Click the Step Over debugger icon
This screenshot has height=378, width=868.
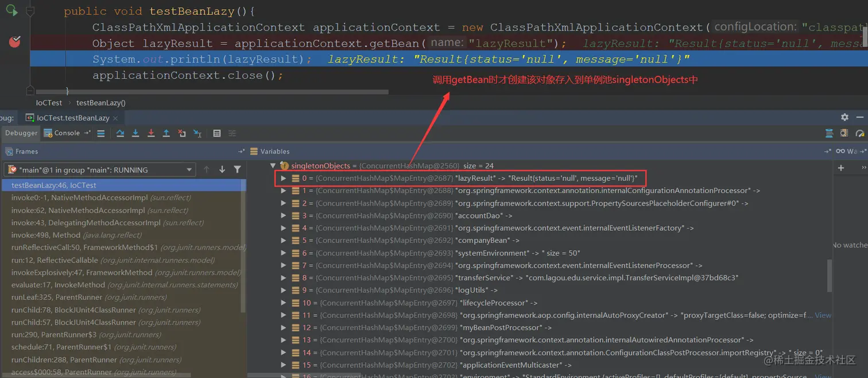pos(120,133)
